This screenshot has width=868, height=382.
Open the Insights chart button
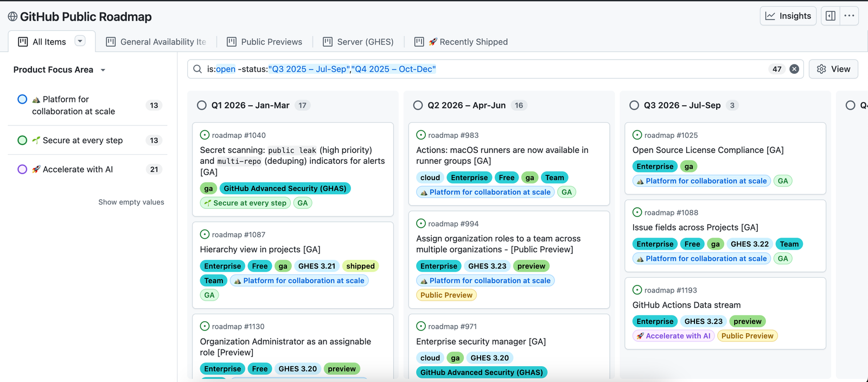[x=788, y=16]
